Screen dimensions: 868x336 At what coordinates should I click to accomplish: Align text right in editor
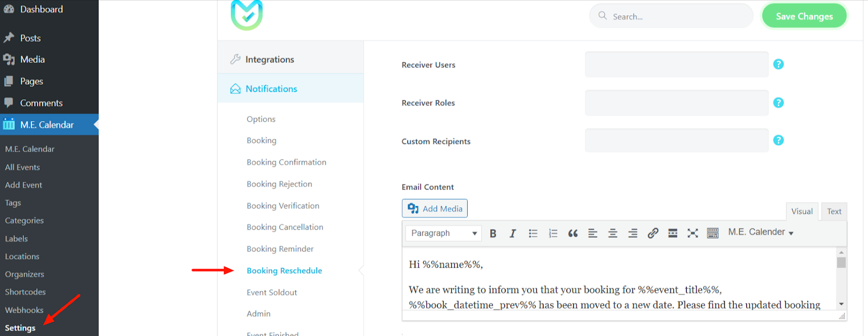pos(633,233)
